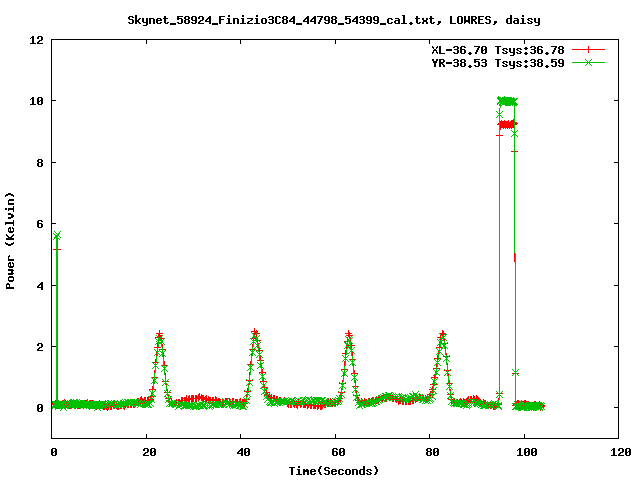This screenshot has height=480, width=640.
Task: Click y-axis tick label 6
Action: tap(40, 224)
